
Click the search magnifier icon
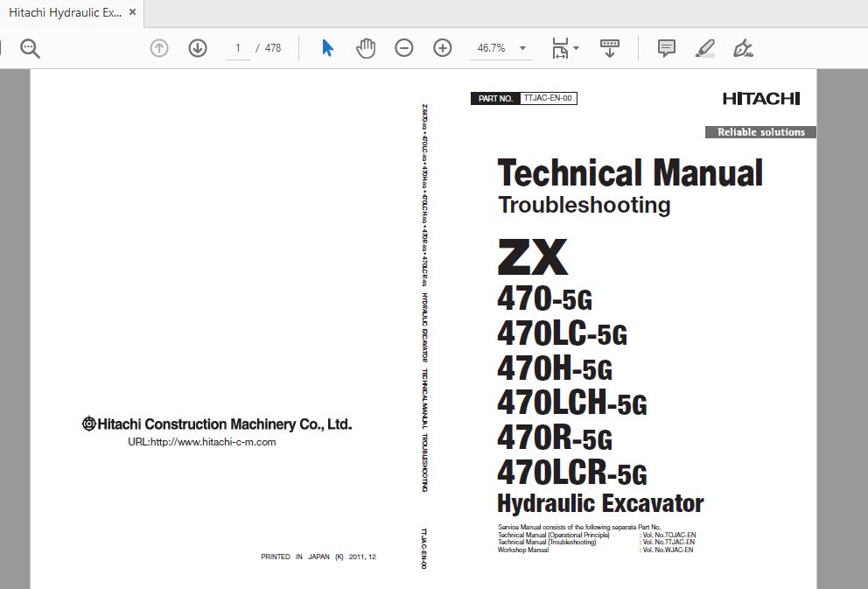pos(30,49)
